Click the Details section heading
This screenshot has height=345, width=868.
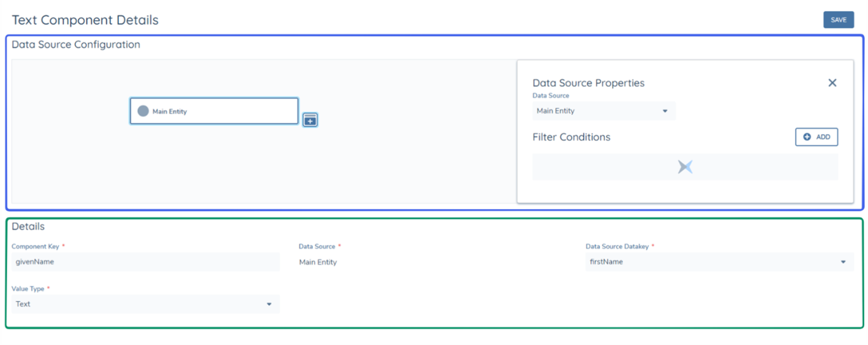tap(28, 227)
